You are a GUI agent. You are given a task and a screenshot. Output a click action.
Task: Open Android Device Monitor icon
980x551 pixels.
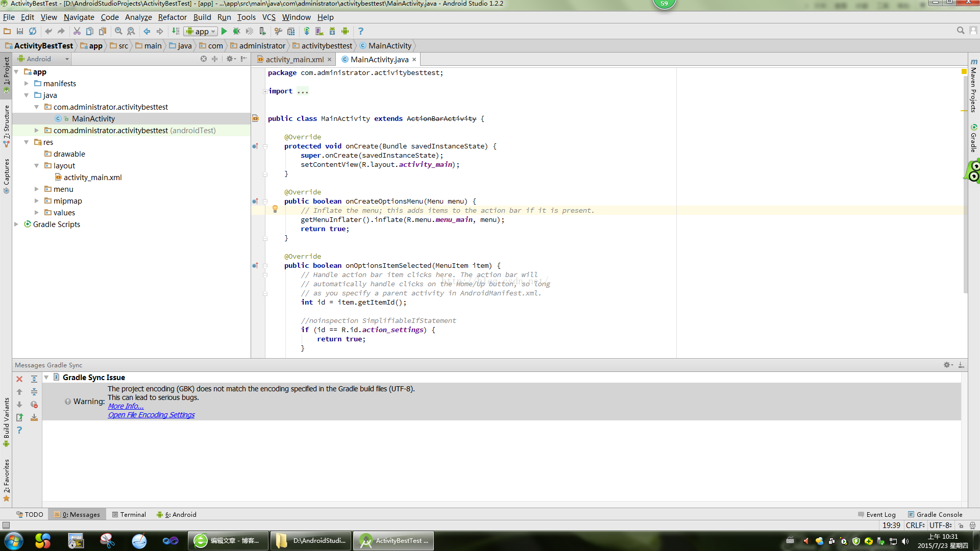pos(345,31)
